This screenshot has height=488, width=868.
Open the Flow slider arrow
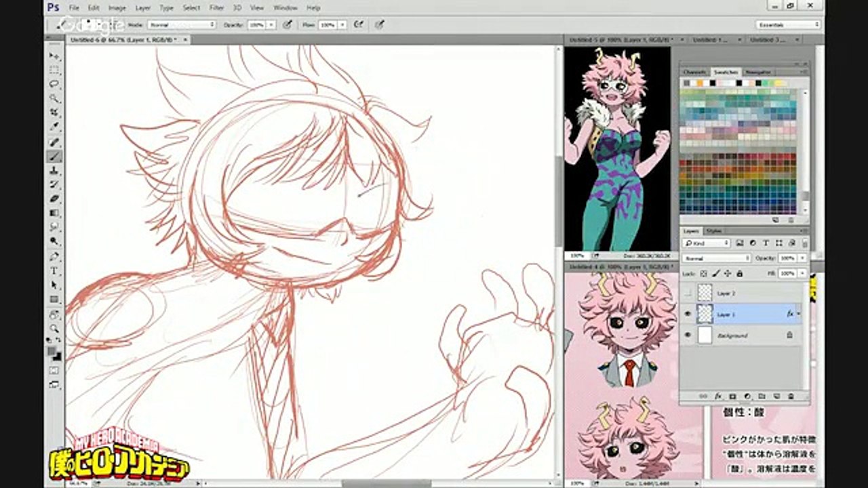(x=344, y=24)
